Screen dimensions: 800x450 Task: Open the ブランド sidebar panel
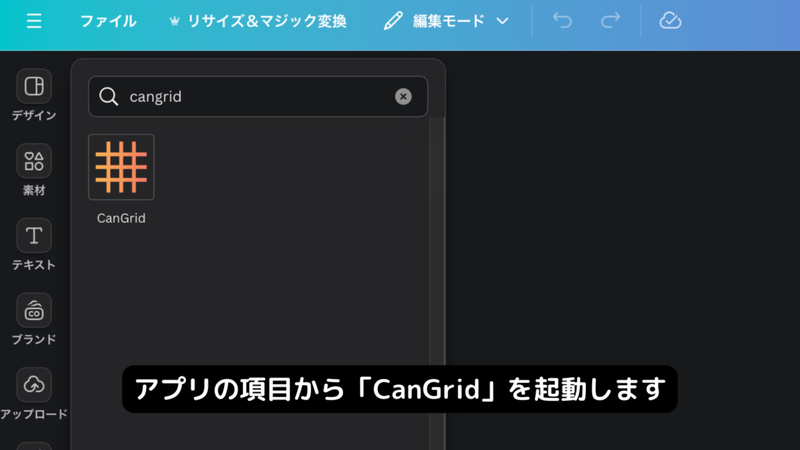click(x=34, y=319)
